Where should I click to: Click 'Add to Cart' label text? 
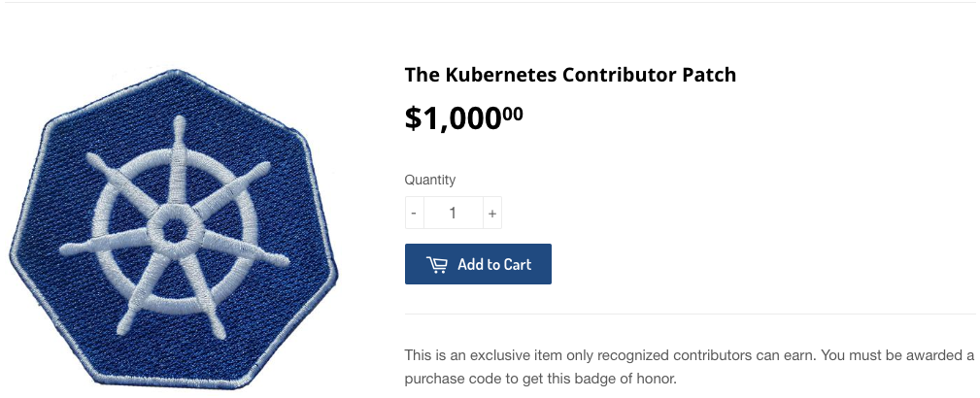[494, 264]
